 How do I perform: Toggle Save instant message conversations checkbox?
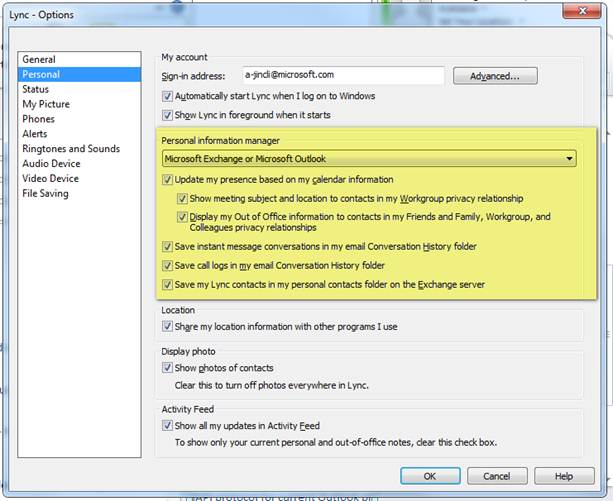click(167, 247)
